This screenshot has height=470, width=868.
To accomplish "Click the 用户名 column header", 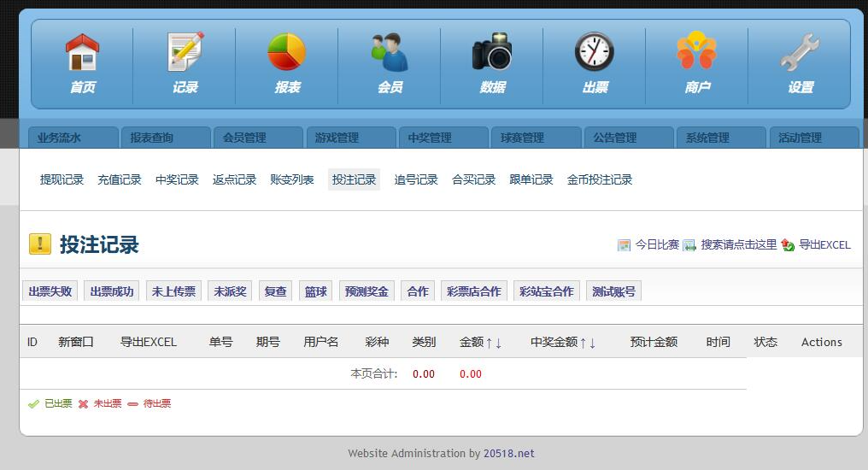I will (320, 342).
